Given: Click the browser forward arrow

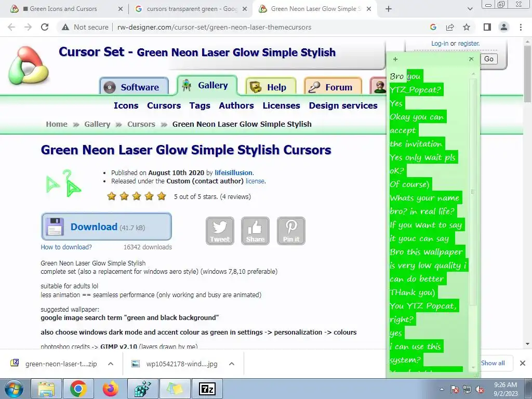Looking at the screenshot, I should (28, 27).
